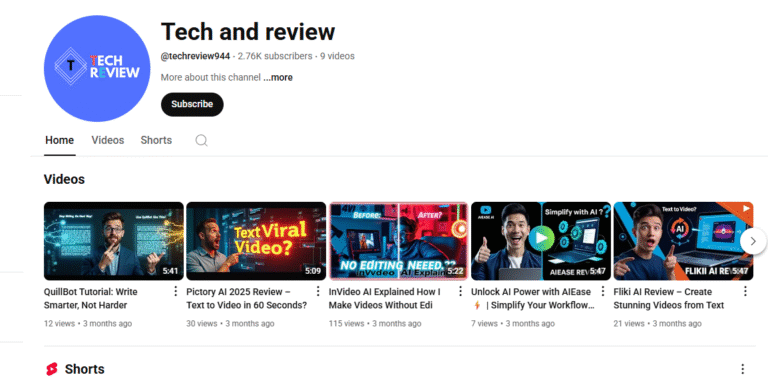Select the Home tab
768x383 pixels.
point(60,141)
